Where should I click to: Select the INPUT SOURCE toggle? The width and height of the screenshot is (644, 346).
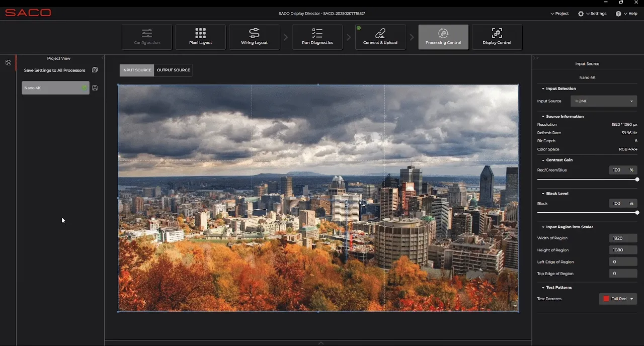pyautogui.click(x=137, y=70)
